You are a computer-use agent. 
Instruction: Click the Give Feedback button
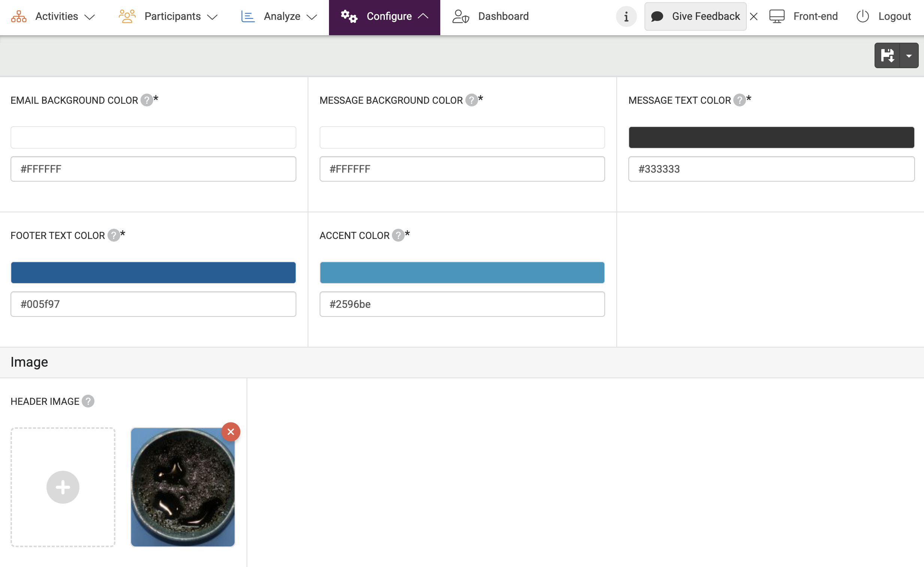click(695, 16)
